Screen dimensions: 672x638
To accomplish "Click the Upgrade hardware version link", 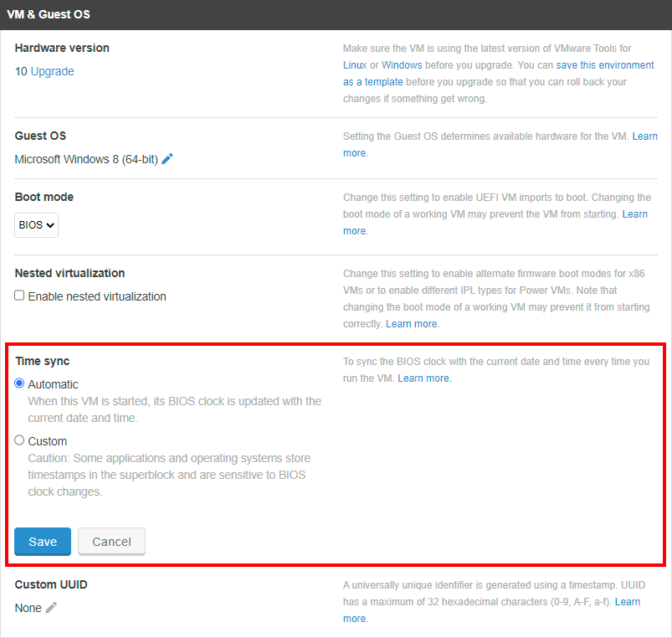I will [52, 71].
